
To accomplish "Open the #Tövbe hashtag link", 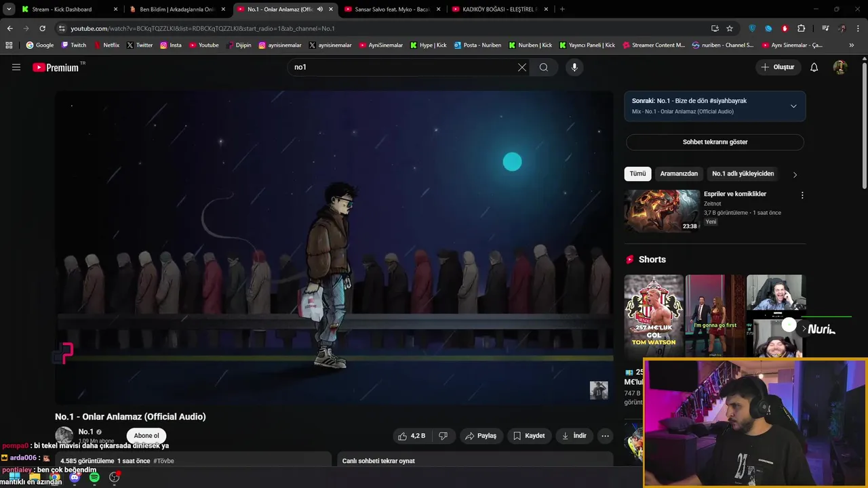I will pyautogui.click(x=163, y=461).
